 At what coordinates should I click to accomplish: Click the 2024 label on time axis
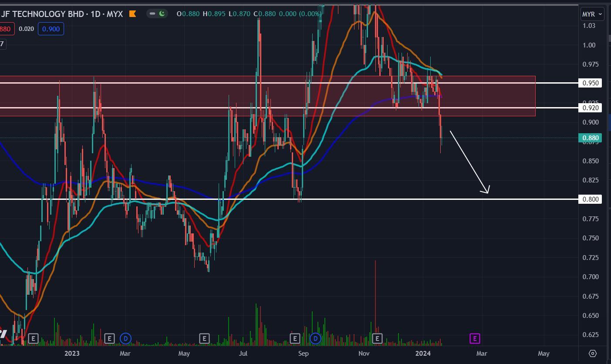423,354
